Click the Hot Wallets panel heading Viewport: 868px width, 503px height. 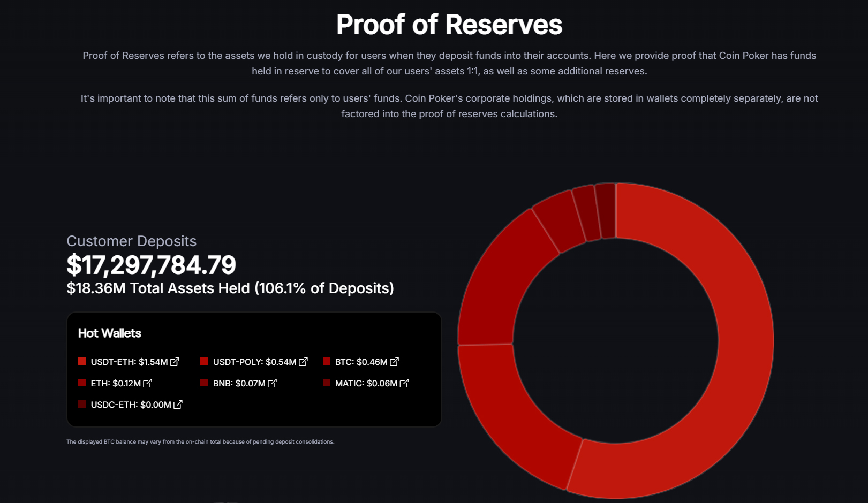(x=110, y=333)
